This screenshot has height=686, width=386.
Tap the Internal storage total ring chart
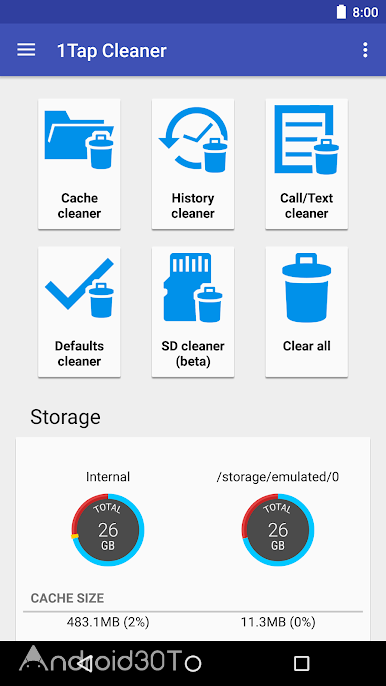pyautogui.click(x=108, y=530)
